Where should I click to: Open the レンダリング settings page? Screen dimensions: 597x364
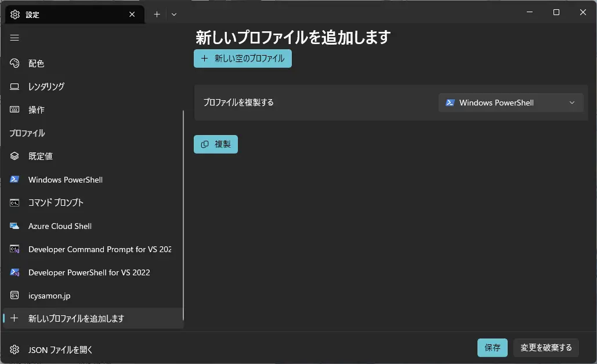[x=93, y=86]
